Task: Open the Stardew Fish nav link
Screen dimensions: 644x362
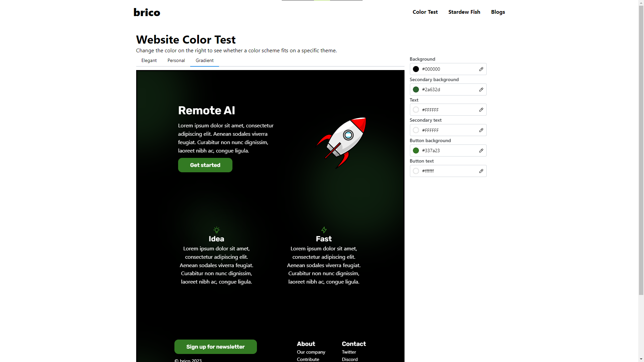Action: click(464, 12)
